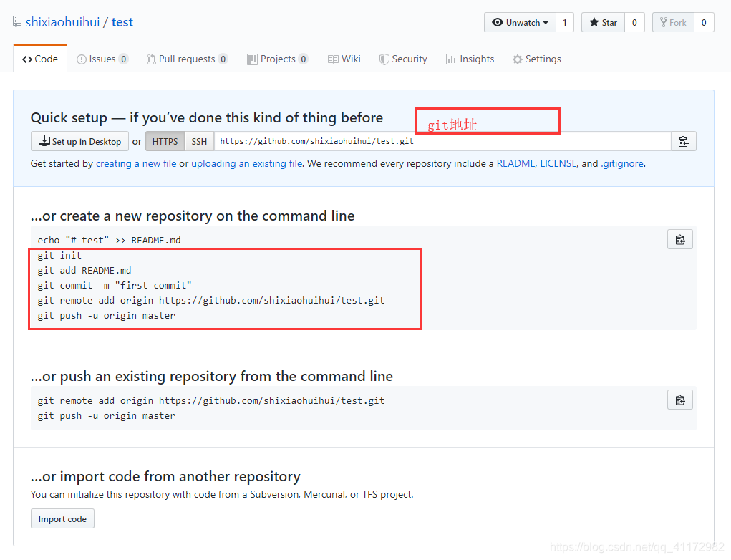Click the watchers count 1
Viewport: 731px width, 560px height.
pos(565,22)
